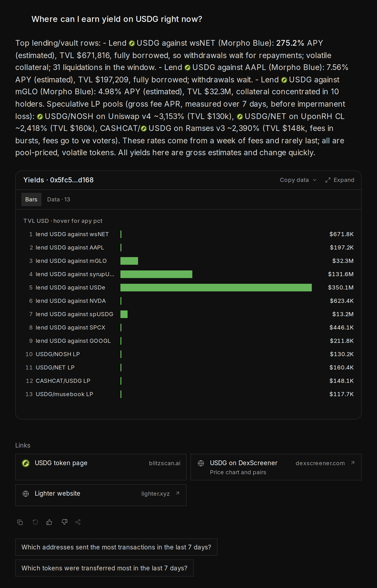Click the globe icon beside USDG on DexScreener
Image resolution: width=377 pixels, height=588 pixels.
pyautogui.click(x=201, y=463)
